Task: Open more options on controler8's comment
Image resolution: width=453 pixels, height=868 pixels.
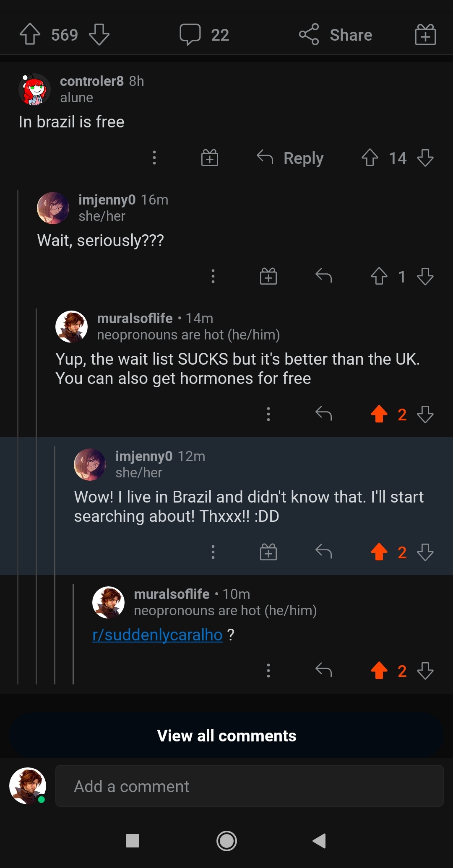Action: [154, 158]
